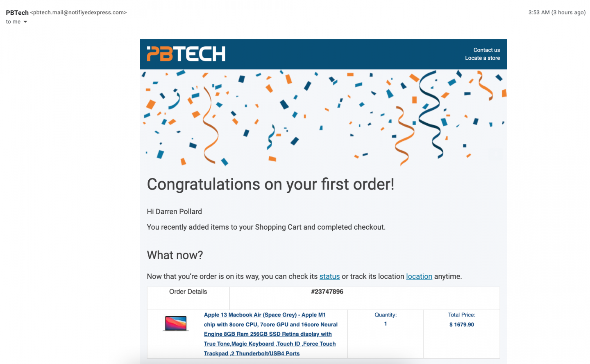Click the "to me" recipient text

13,22
